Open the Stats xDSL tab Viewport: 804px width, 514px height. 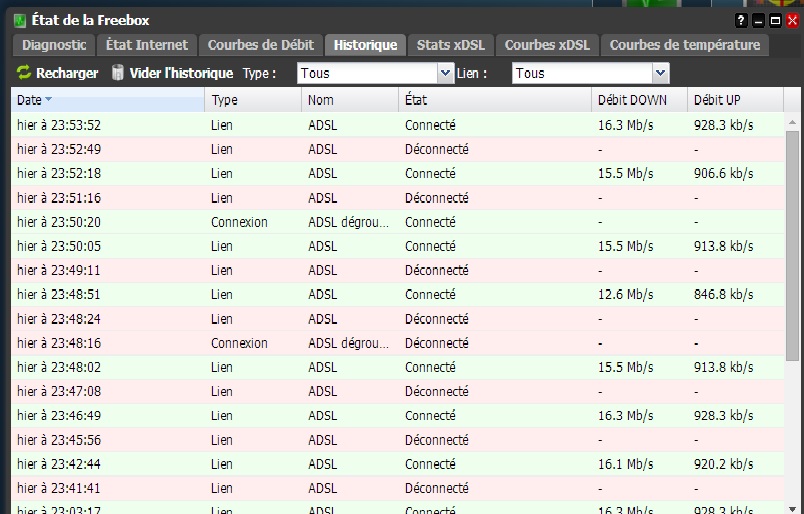point(451,45)
